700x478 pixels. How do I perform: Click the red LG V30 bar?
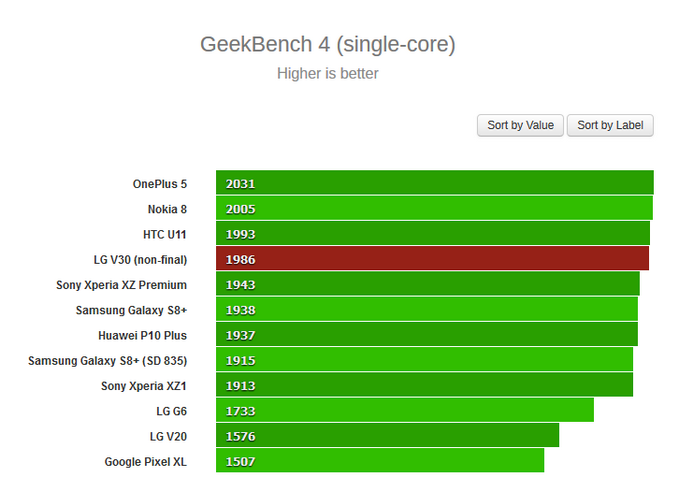[x=432, y=259]
